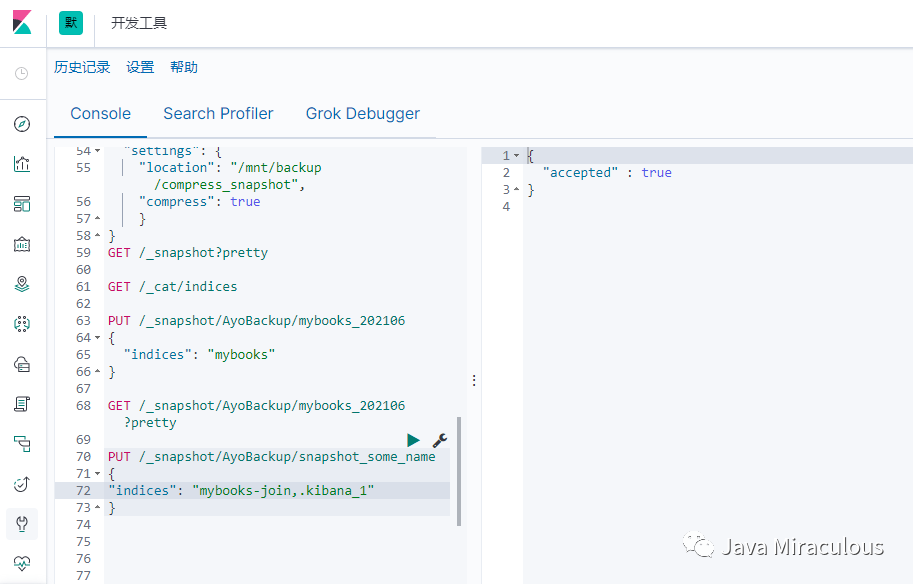Open Maps from the sidebar
The width and height of the screenshot is (913, 584).
[22, 284]
